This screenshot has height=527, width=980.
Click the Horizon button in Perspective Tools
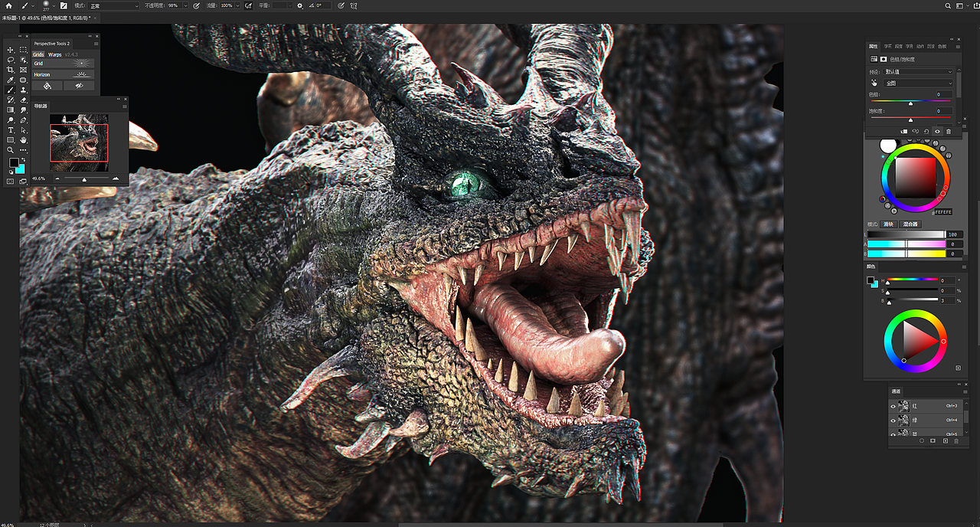(63, 75)
